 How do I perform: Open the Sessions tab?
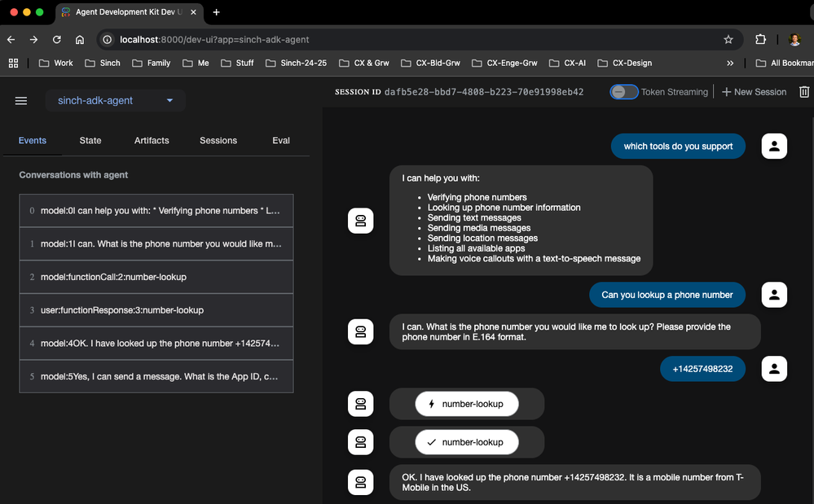[218, 140]
